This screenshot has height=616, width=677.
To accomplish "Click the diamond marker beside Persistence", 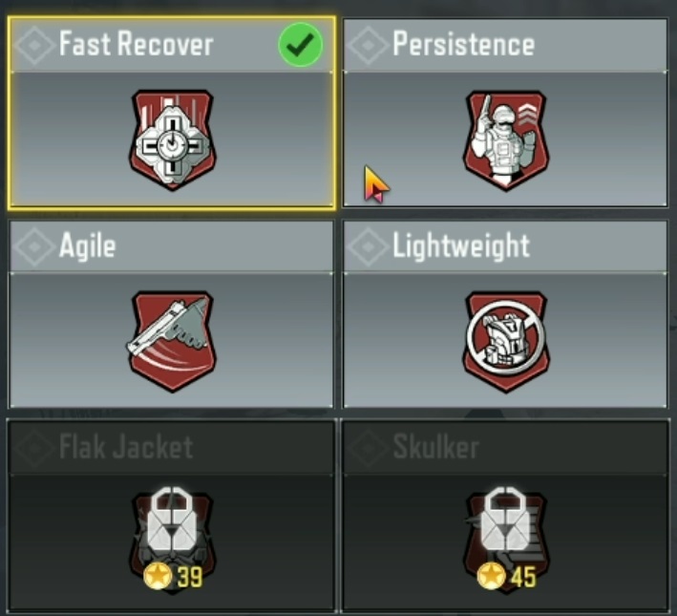I will (368, 45).
